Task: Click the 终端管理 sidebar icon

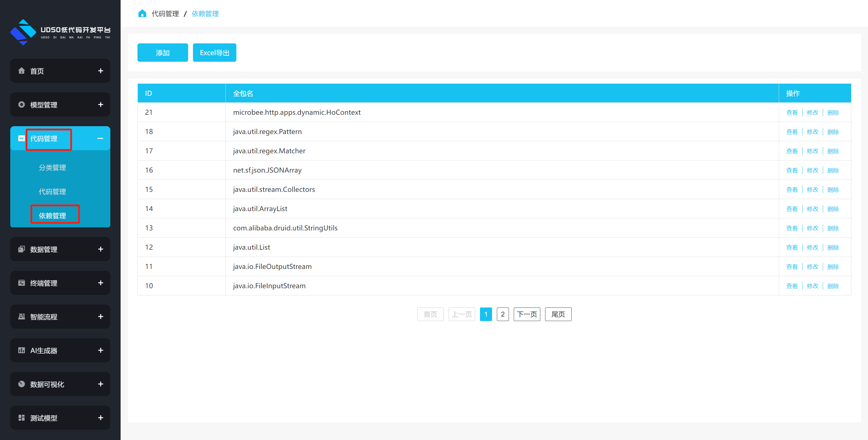Action: coord(22,283)
